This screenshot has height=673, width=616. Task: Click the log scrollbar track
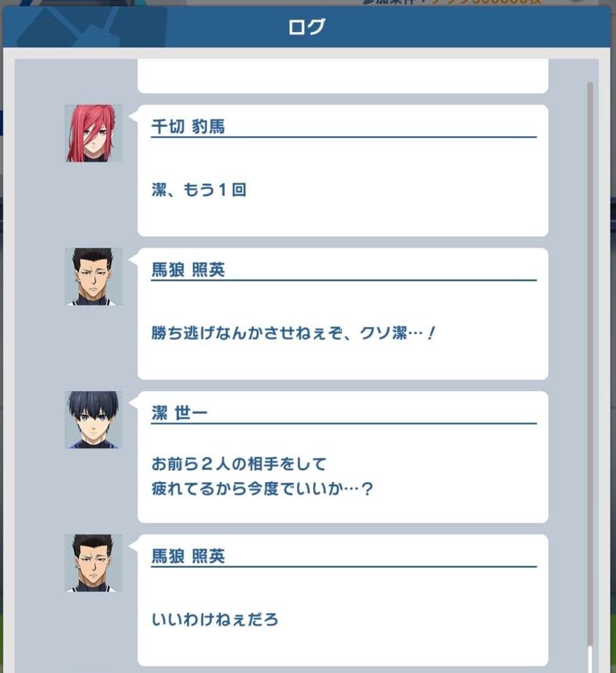tap(590, 365)
